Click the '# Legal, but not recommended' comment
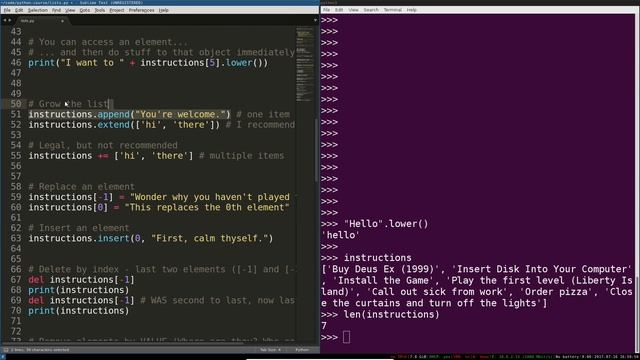The height and width of the screenshot is (360, 640). 103,145
